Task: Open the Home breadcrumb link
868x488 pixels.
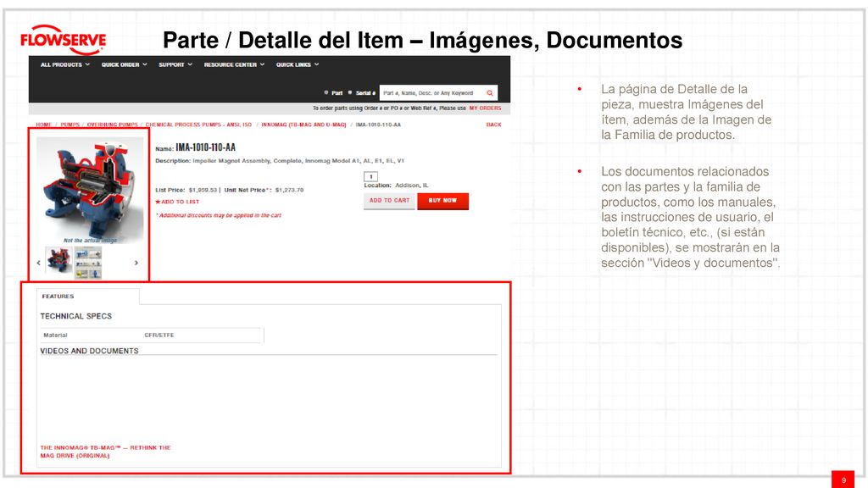Action: click(44, 125)
